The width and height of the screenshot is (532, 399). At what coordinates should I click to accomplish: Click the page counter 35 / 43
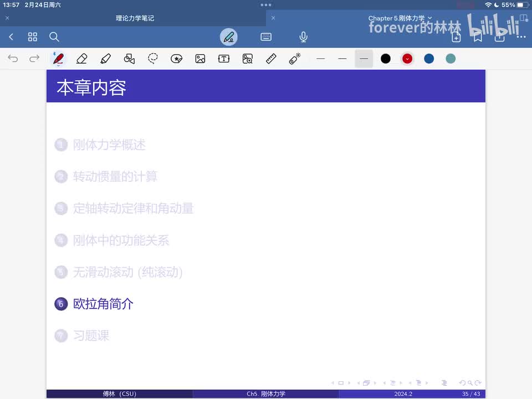point(471,393)
